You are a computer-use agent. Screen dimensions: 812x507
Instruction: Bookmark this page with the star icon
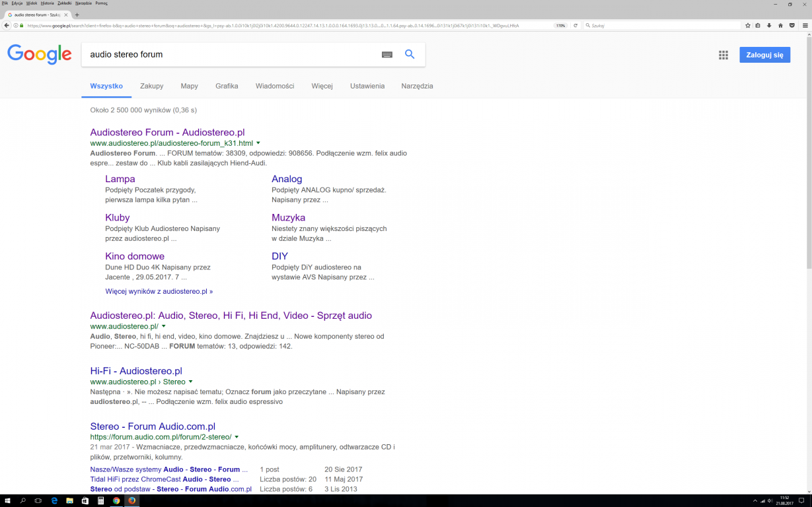click(x=748, y=26)
